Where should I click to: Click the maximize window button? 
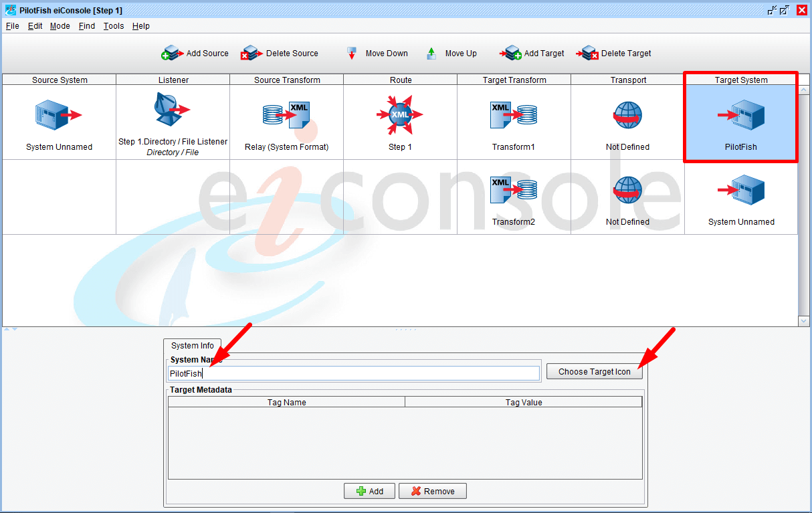point(785,10)
